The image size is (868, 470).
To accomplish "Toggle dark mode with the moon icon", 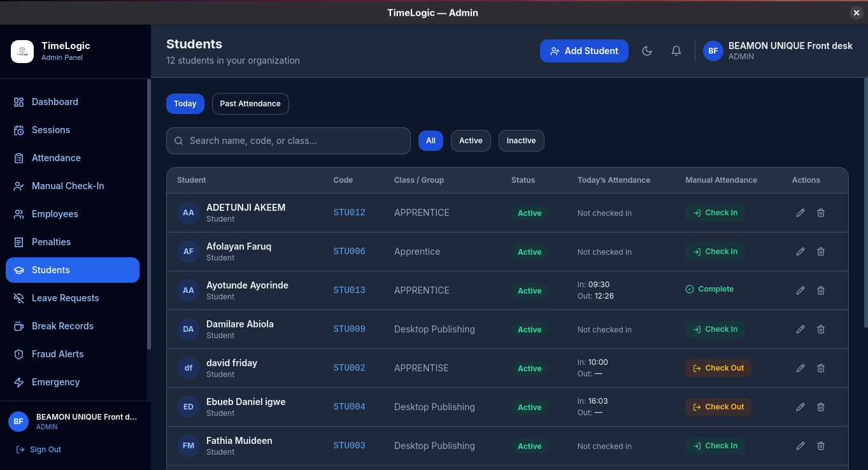I will point(647,51).
